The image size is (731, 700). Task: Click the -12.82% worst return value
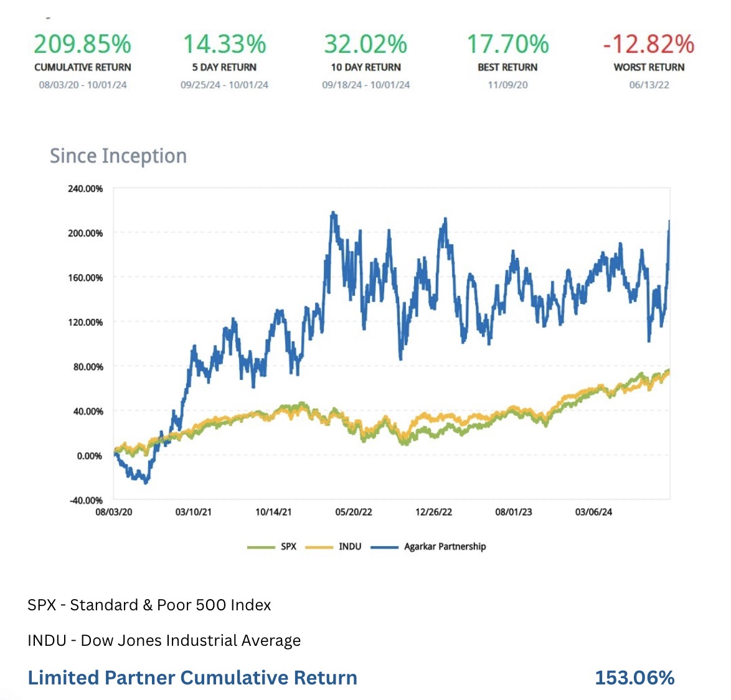coord(649,44)
